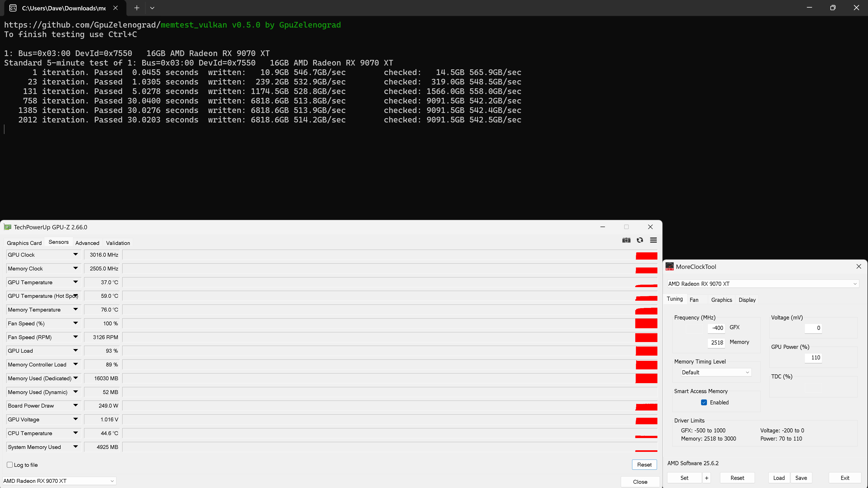Viewport: 868px width, 488px height.
Task: Select the Tuning tab in MoreClockTool
Action: coord(675,299)
